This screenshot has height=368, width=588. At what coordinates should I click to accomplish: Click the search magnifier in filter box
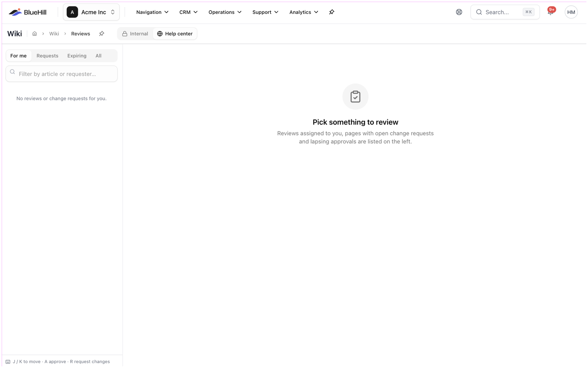(x=13, y=72)
